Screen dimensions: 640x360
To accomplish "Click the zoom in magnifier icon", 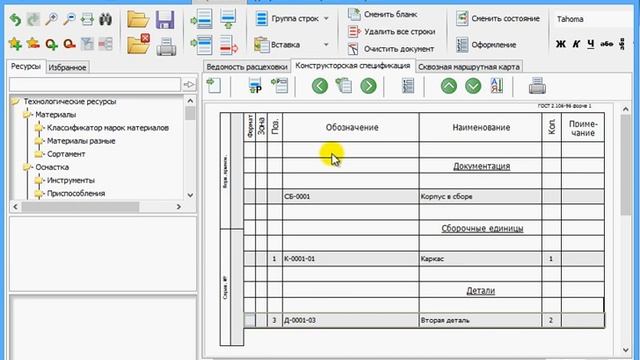I will (51, 20).
